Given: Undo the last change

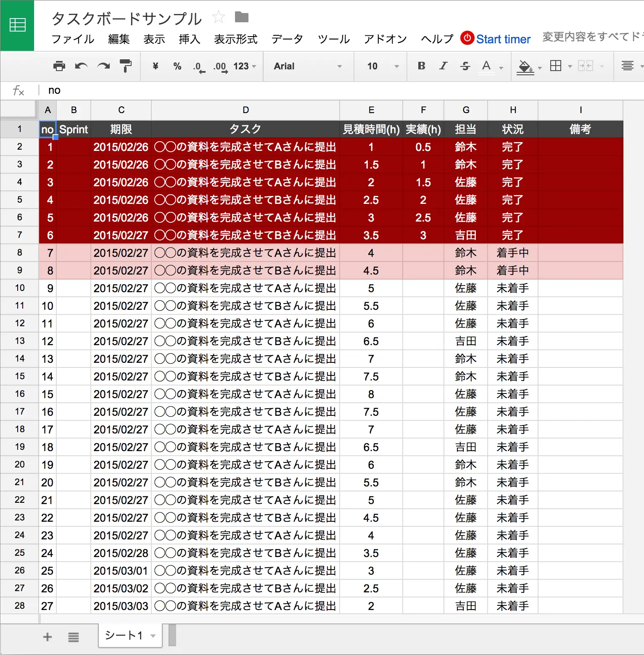Looking at the screenshot, I should 81,66.
